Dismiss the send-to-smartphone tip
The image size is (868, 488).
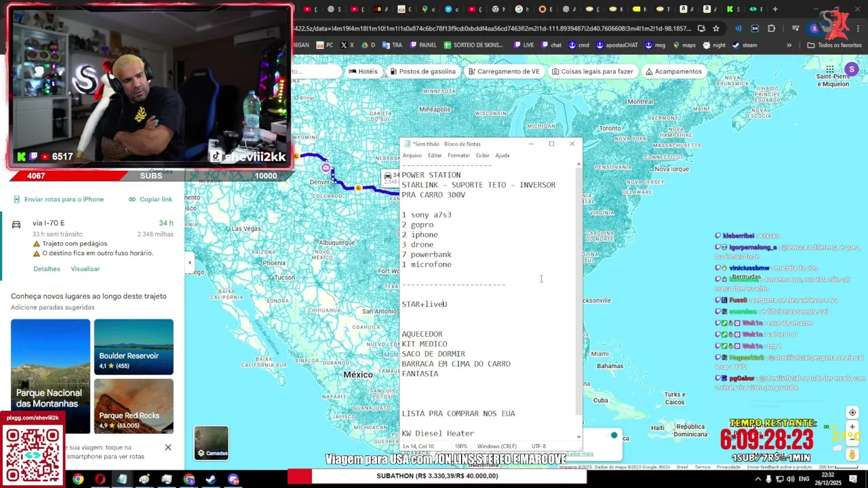tap(168, 447)
